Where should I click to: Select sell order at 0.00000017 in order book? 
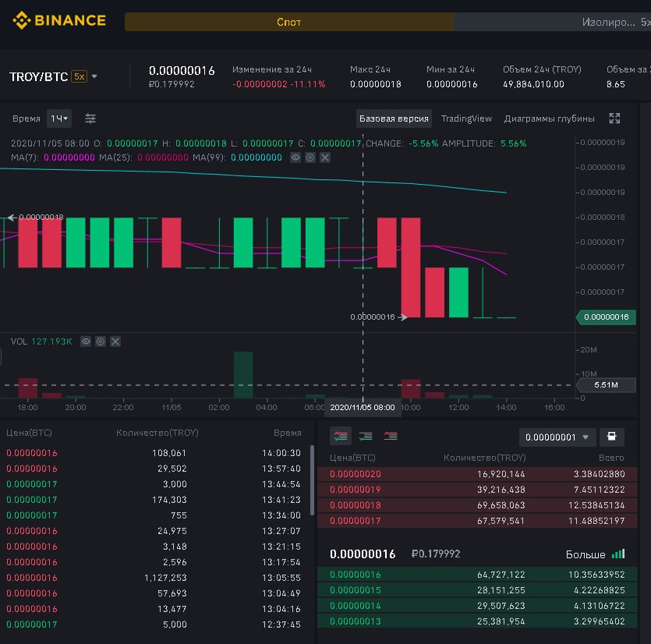477,521
